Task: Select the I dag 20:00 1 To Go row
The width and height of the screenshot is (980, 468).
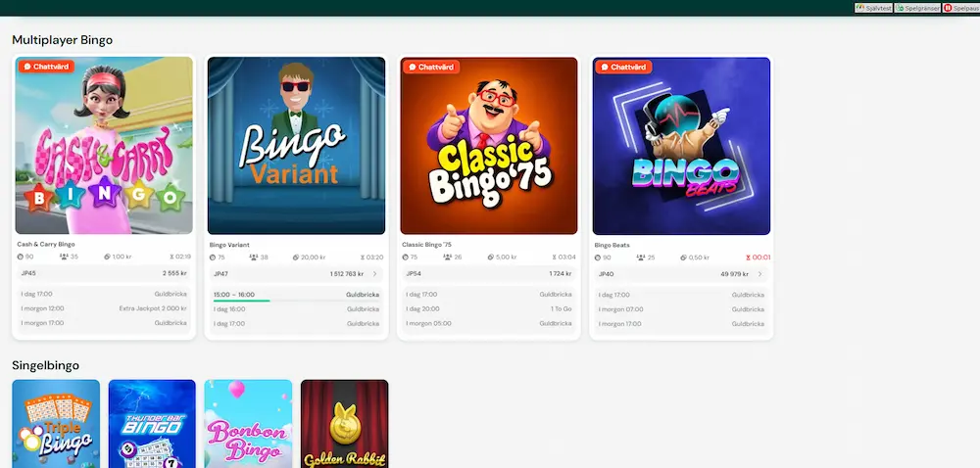Action: pos(489,308)
